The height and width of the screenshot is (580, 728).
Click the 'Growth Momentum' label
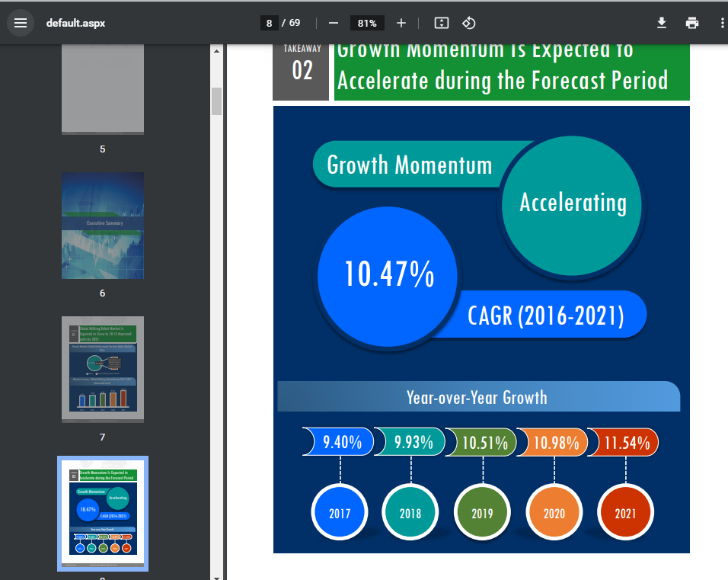click(x=410, y=165)
